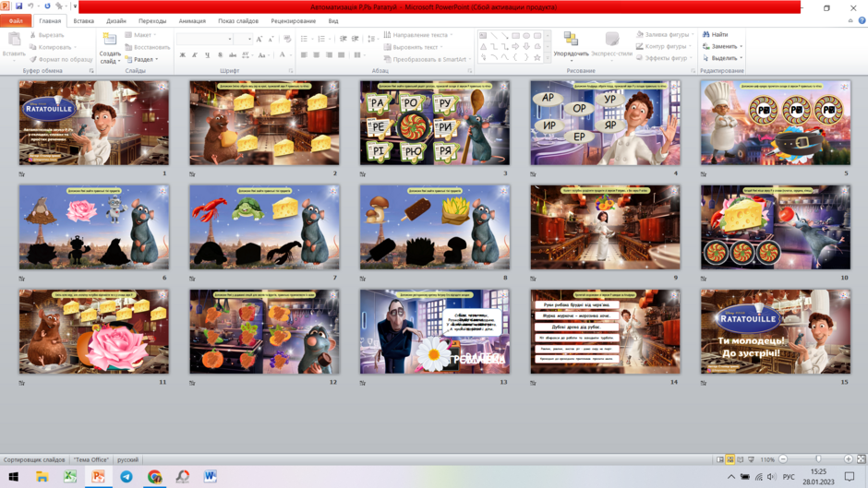
Task: Click the Save icon in quick access toolbar
Action: click(x=18, y=6)
